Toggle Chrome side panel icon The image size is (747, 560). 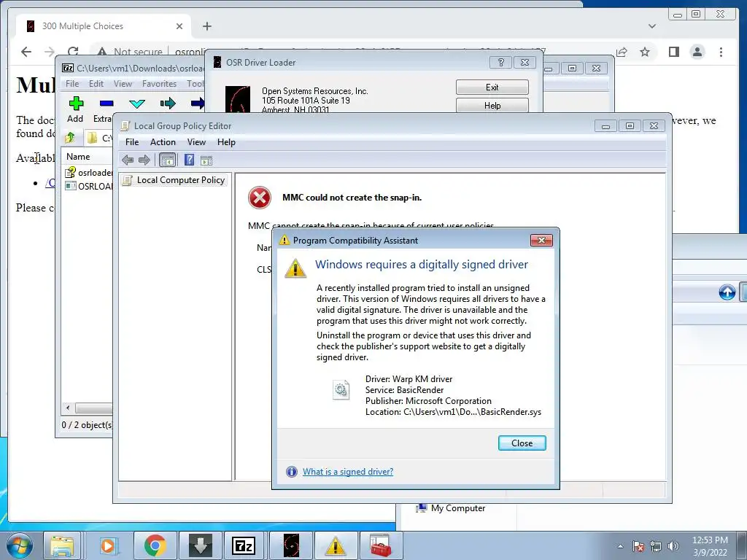673,52
